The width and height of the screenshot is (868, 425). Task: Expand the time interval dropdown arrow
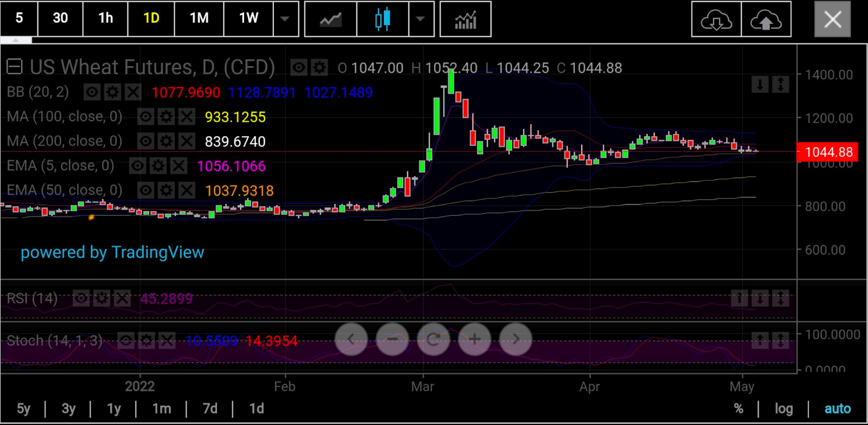click(285, 19)
